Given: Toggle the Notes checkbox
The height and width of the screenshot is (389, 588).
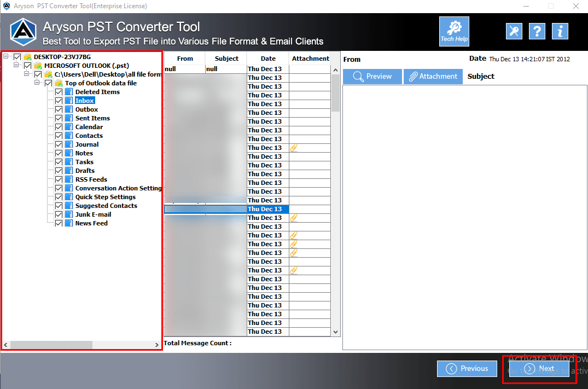Looking at the screenshot, I should click(59, 153).
